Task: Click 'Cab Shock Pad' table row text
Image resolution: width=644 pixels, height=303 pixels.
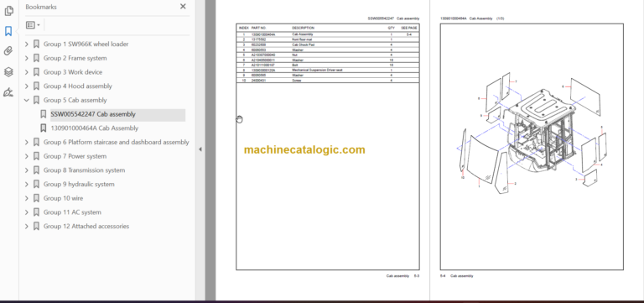Action: [x=302, y=44]
